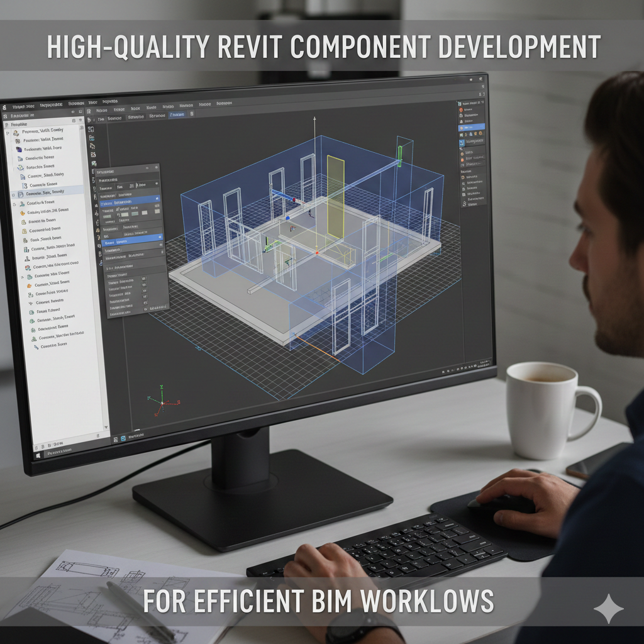Click the orange icon atop the right panel list

[462, 110]
